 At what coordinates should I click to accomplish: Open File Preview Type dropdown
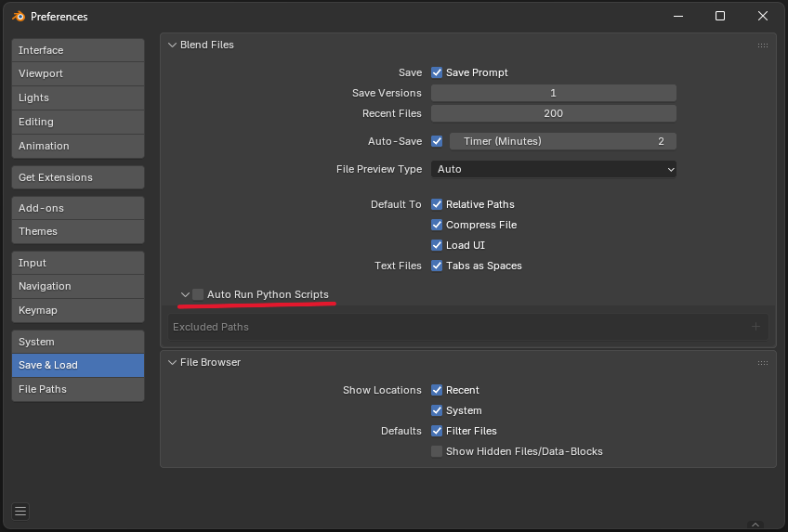point(553,170)
